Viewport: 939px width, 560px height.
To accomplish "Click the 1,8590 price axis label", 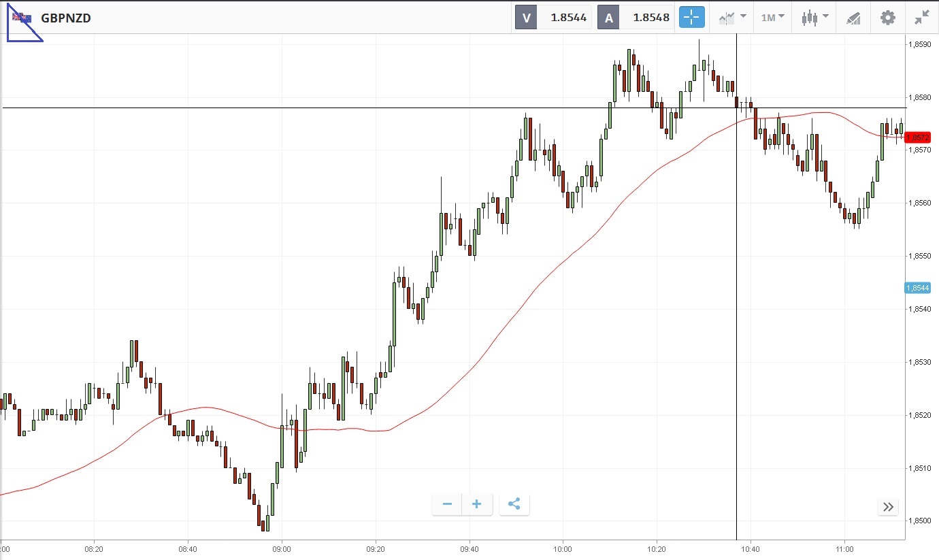I will pyautogui.click(x=919, y=44).
